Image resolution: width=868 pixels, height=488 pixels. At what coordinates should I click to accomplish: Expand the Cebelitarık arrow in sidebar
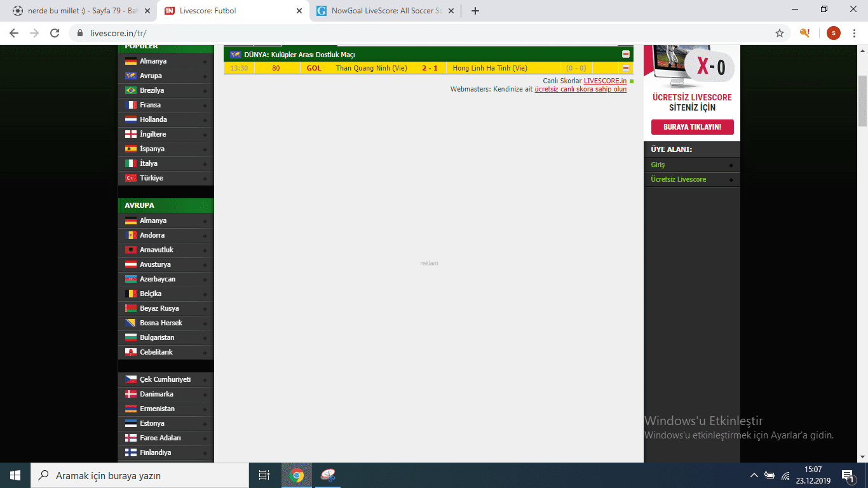tap(205, 353)
